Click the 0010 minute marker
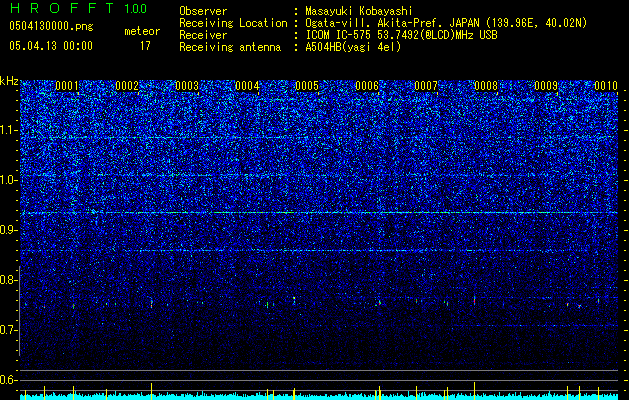This screenshot has width=629, height=400. (606, 86)
